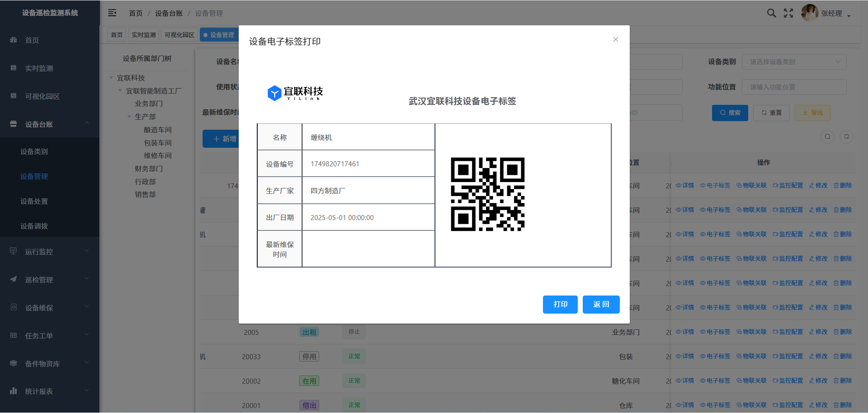The height and width of the screenshot is (413, 868).
Task: Click the round refresh icon above table
Action: pyautogui.click(x=846, y=136)
